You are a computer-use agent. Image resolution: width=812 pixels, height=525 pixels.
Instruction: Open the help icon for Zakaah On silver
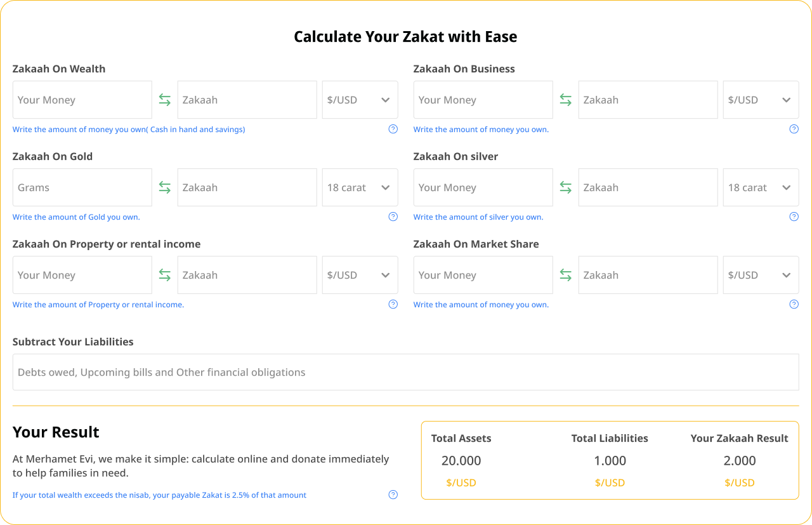[x=794, y=216]
